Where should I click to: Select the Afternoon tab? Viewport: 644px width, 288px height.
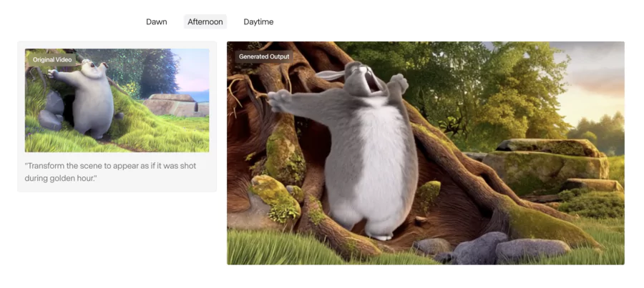(205, 21)
